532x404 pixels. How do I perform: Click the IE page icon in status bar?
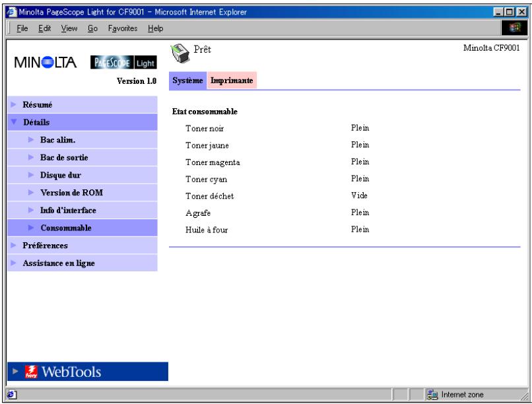(11, 395)
